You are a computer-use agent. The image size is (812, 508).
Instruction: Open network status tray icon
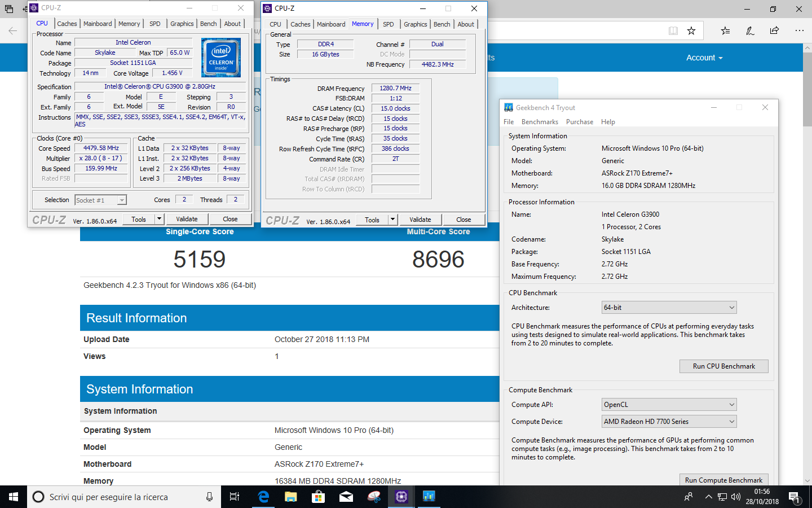[722, 497]
